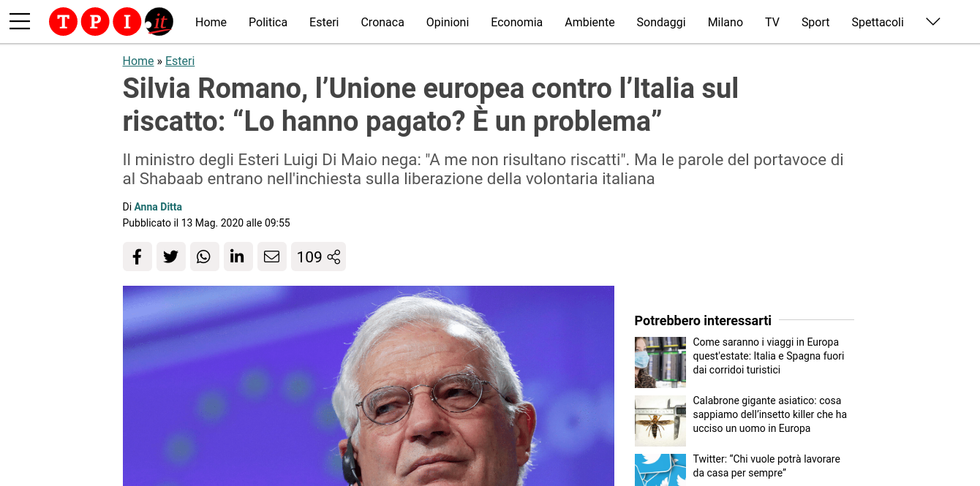Viewport: 980px width, 486px height.
Task: Select Spettacoli in the navigation bar
Action: point(878,22)
